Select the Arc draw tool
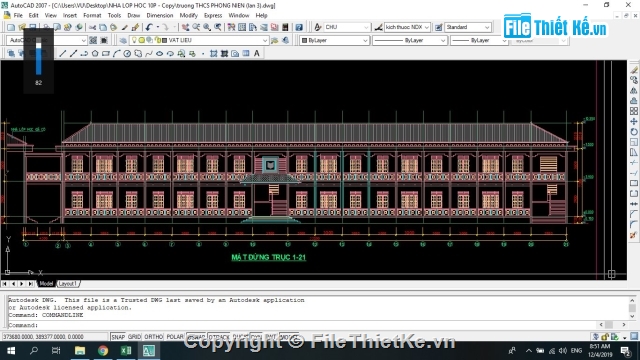The image size is (640, 360). pyautogui.click(x=116, y=53)
